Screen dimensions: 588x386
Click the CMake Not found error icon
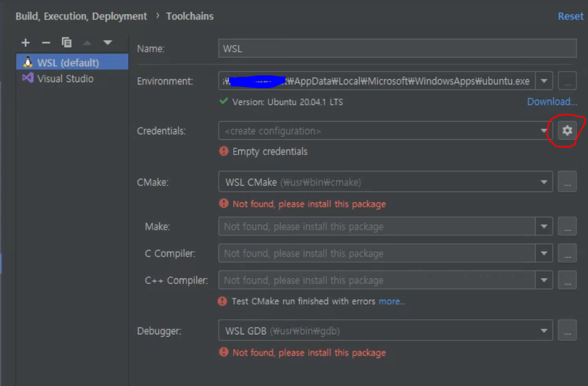tap(224, 203)
